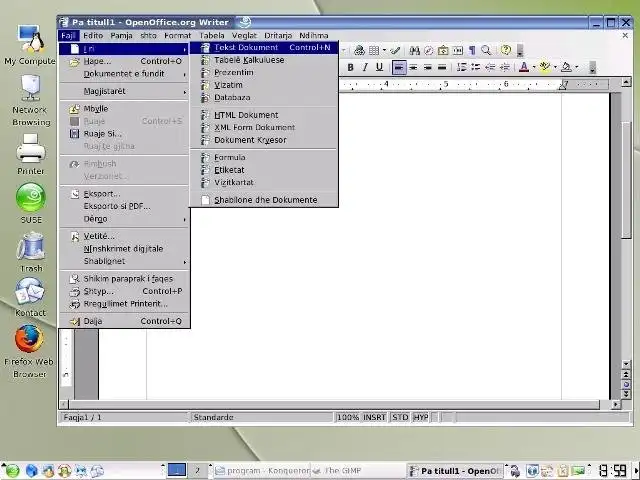Screen dimensions: 640x480
Task: Click the status bar zoom 100% field
Action: tap(348, 417)
